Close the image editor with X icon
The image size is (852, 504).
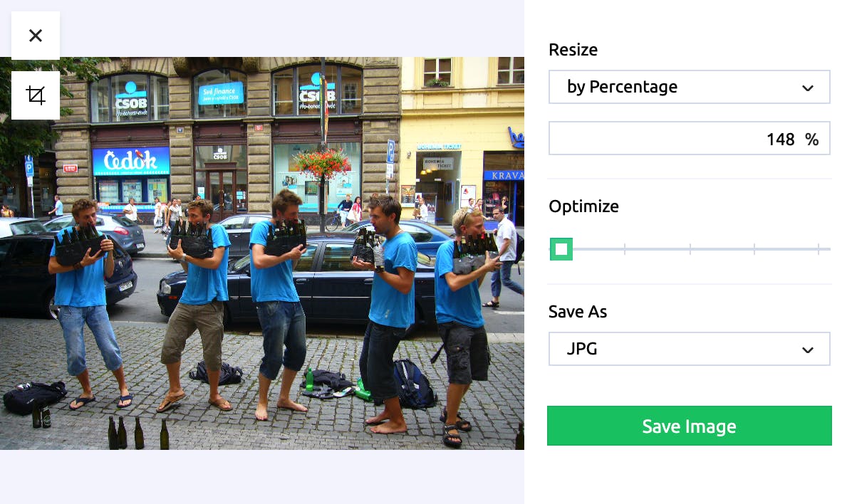[x=36, y=36]
